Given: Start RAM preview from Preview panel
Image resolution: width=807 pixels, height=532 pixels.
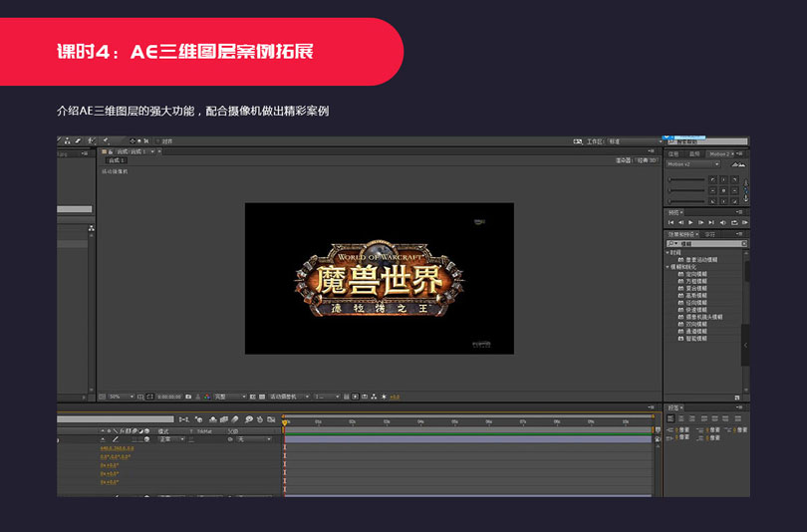Looking at the screenshot, I should click(745, 223).
